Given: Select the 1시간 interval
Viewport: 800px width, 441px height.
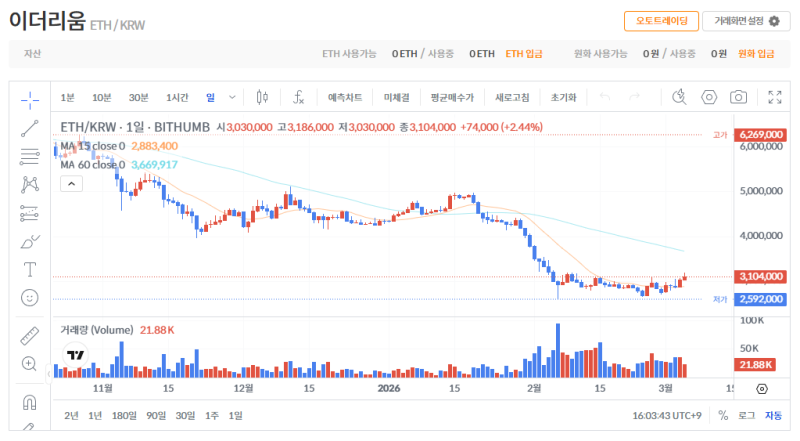Looking at the screenshot, I should tap(177, 97).
